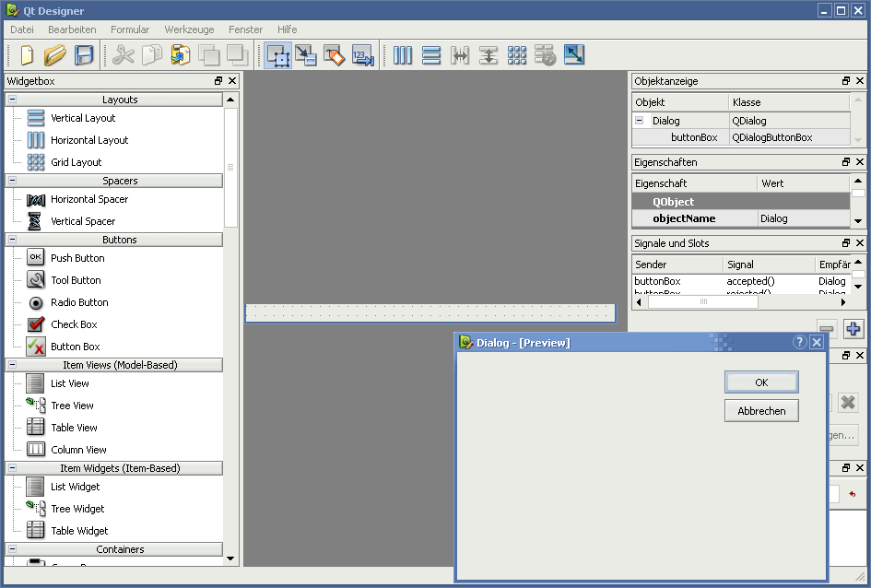Select buttonBox row in Objektanzeige
871x588 pixels.
pyautogui.click(x=741, y=137)
